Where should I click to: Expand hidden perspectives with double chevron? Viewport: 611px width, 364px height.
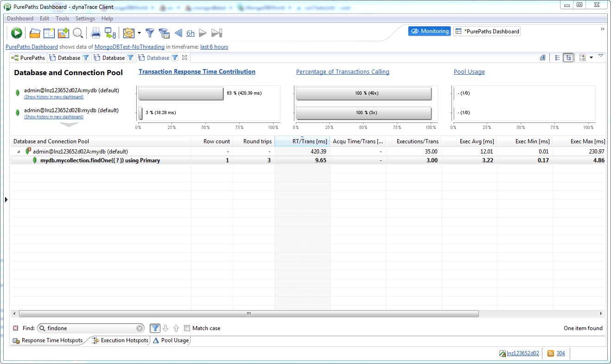(603, 29)
